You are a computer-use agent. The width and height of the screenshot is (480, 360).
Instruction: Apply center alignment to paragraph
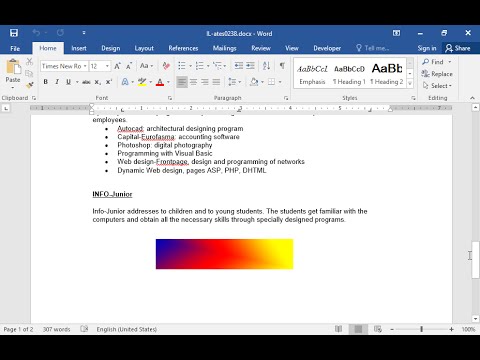coord(193,82)
